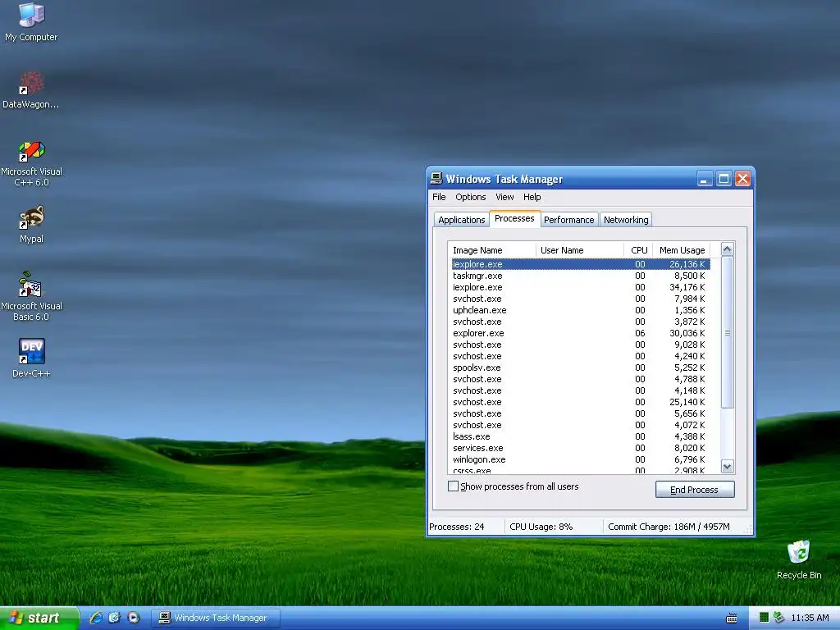840x630 pixels.
Task: Click Commit Charge status bar entry
Action: click(x=669, y=527)
